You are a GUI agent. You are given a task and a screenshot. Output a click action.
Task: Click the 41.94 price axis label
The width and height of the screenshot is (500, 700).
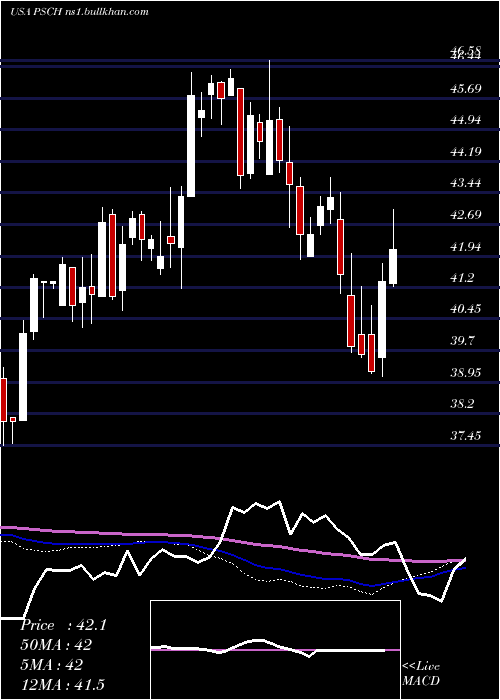click(465, 246)
